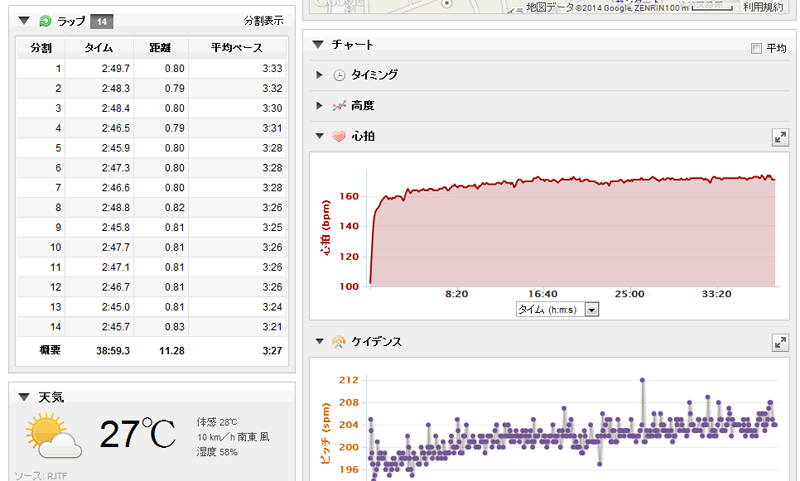Enlarge the heart rate chart with expand icon
This screenshot has height=481, width=800.
coord(780,137)
